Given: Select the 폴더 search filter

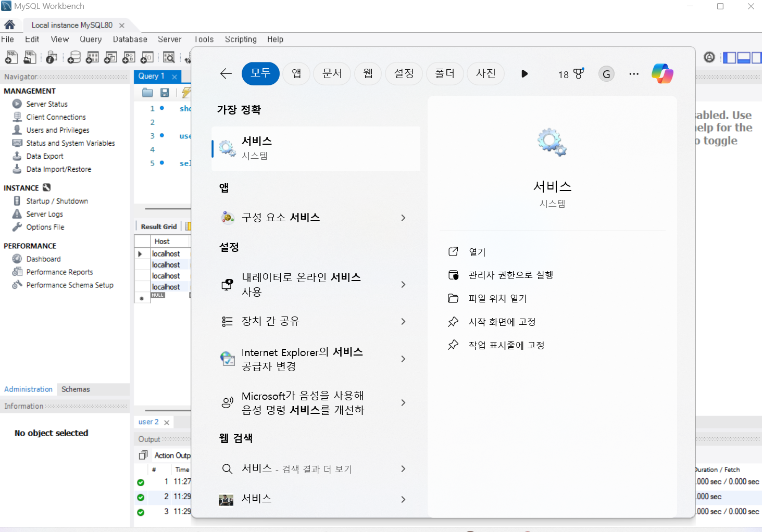Looking at the screenshot, I should tap(445, 73).
